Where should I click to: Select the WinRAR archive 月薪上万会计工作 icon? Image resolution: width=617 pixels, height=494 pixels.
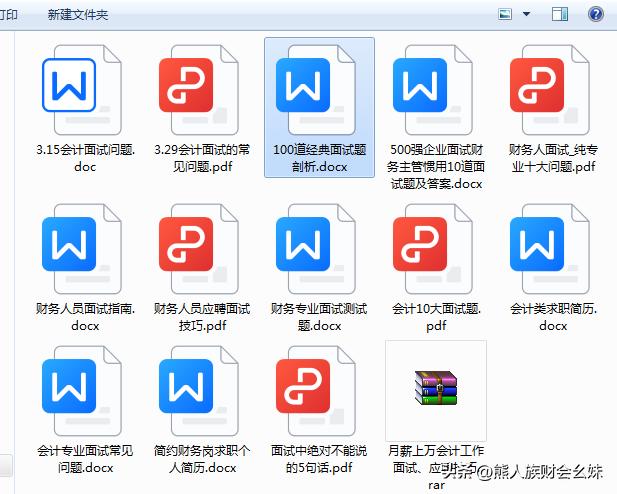pos(436,388)
